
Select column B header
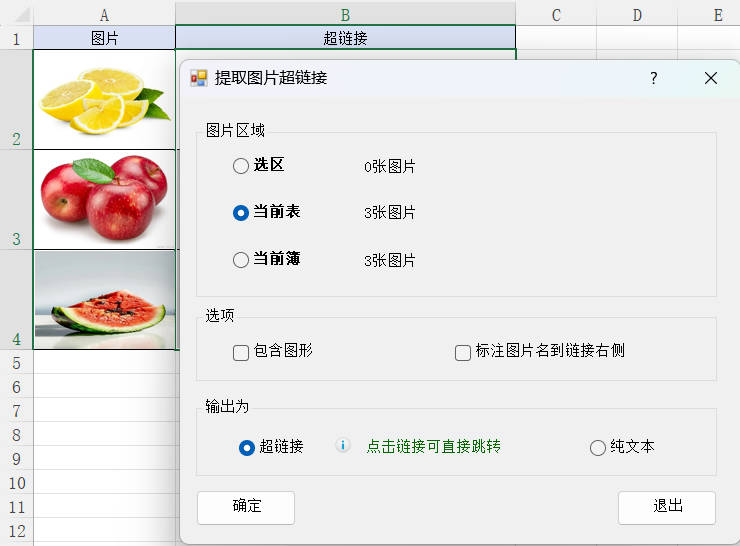[x=345, y=14]
